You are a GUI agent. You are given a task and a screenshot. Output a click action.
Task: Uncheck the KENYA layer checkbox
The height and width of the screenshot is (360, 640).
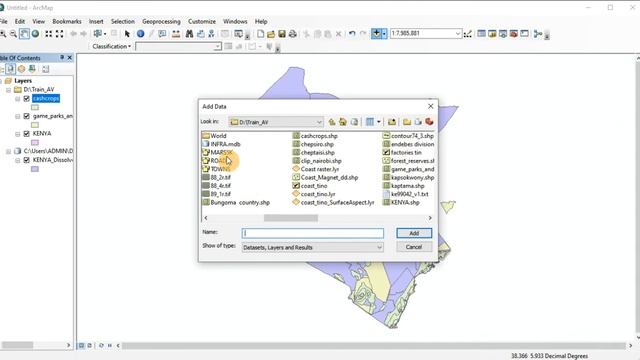click(27, 133)
